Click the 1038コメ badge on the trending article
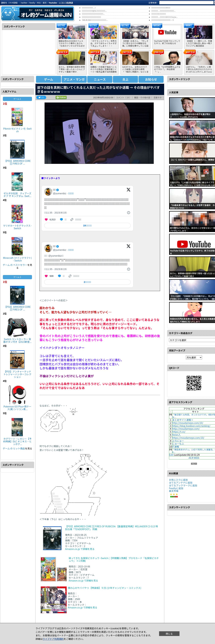 pyautogui.click(x=63, y=52)
